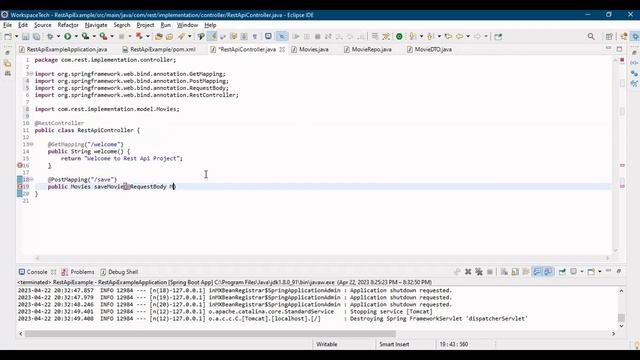
Task: Open the Project menu
Action: [145, 25]
